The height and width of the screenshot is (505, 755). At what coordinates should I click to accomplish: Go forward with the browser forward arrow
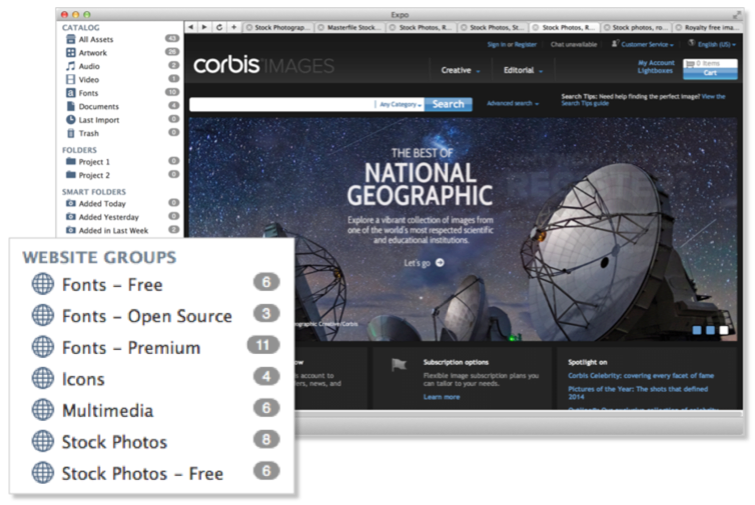click(x=205, y=27)
